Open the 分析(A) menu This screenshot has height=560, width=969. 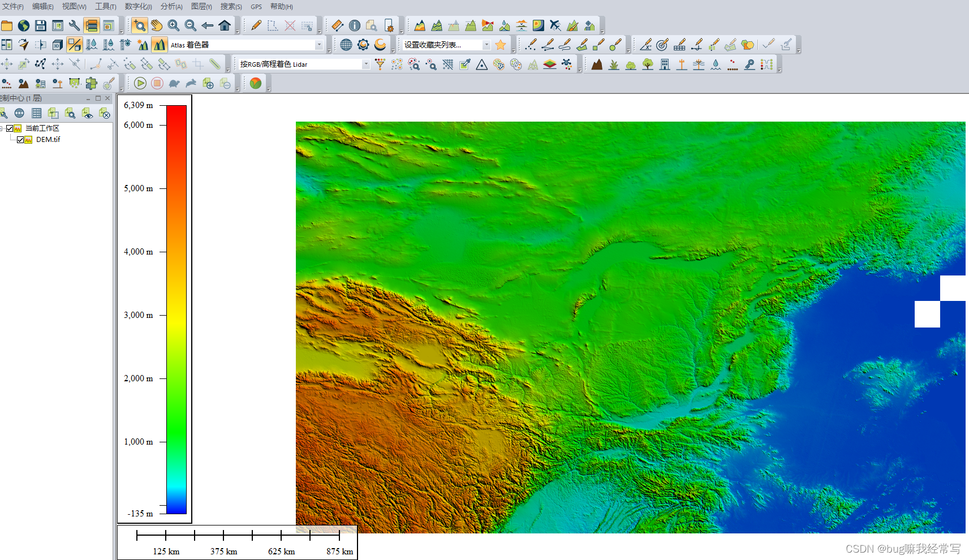171,7
